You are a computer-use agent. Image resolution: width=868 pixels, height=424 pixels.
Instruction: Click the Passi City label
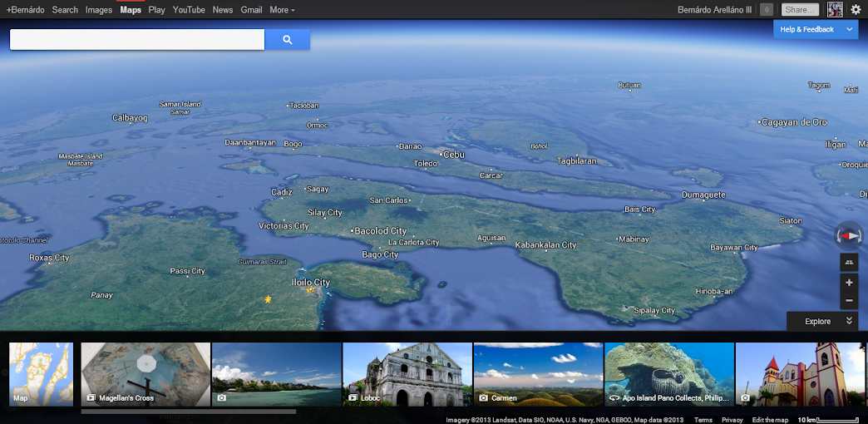click(x=188, y=271)
